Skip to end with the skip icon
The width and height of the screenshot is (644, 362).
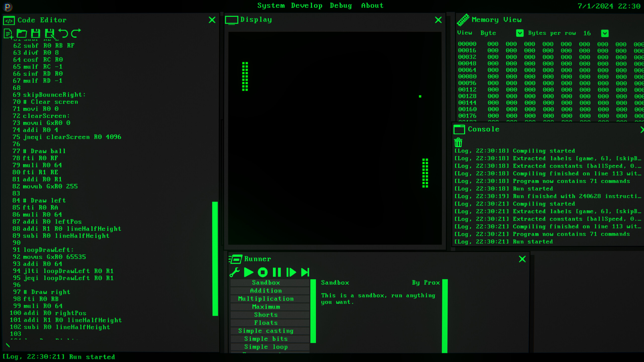(x=305, y=272)
